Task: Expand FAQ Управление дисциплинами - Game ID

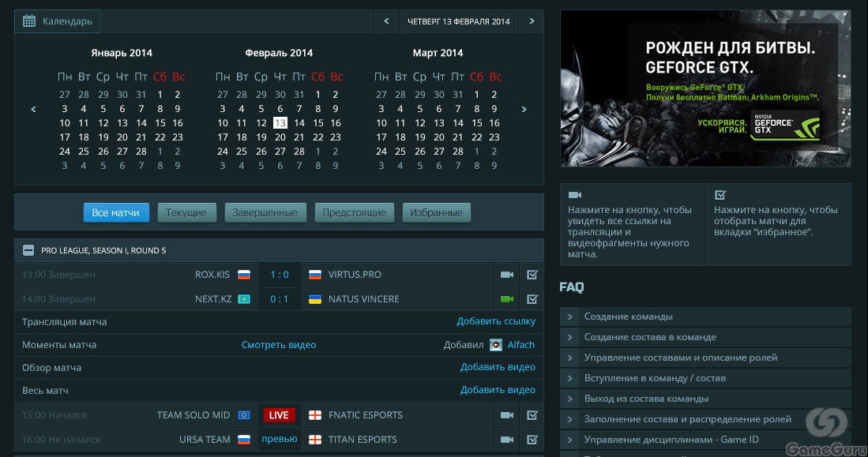Action: click(705, 440)
